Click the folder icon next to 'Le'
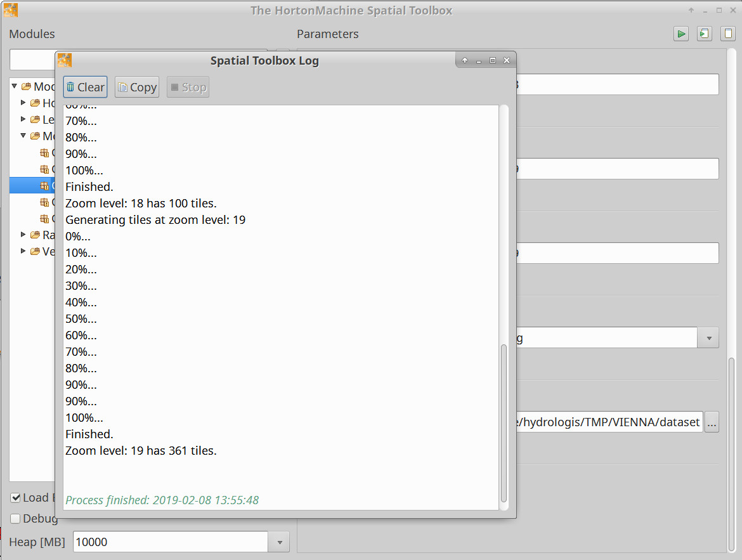This screenshot has height=560, width=742. pyautogui.click(x=36, y=119)
